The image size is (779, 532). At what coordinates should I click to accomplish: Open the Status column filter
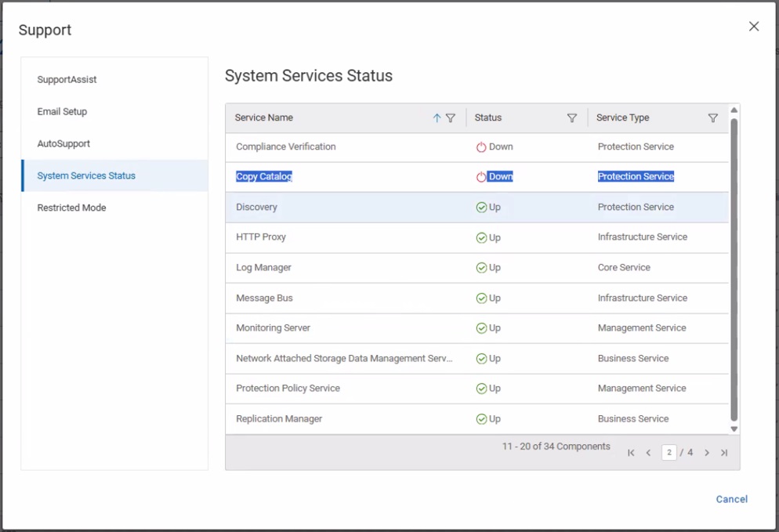click(x=572, y=118)
